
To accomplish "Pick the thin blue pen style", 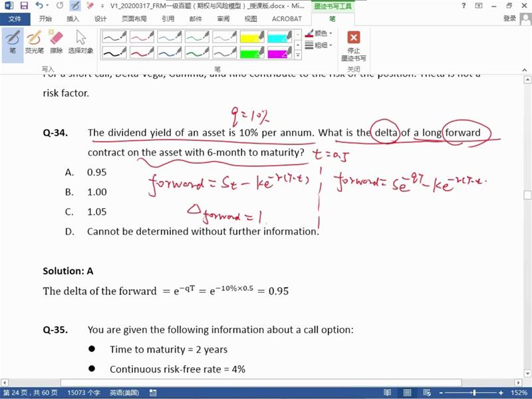I will click(169, 37).
